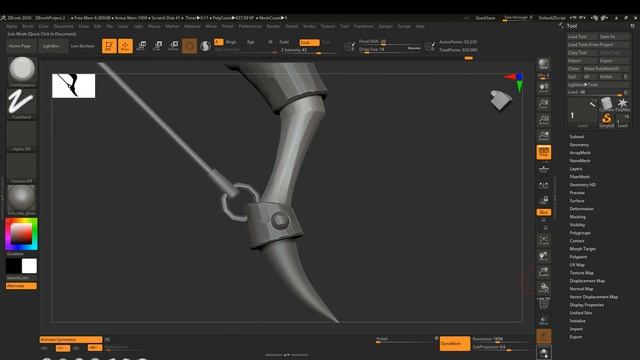Toggle the orange Qxyz rotation button

[544, 212]
